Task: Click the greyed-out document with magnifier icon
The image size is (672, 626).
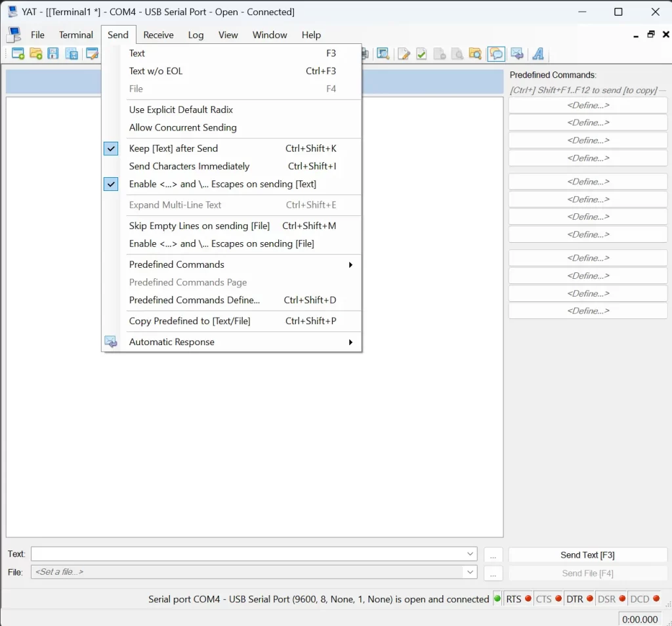Action: (x=457, y=54)
